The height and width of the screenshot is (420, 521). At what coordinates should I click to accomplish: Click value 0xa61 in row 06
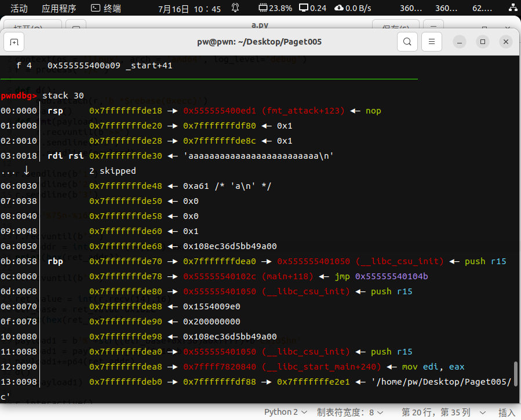point(196,186)
